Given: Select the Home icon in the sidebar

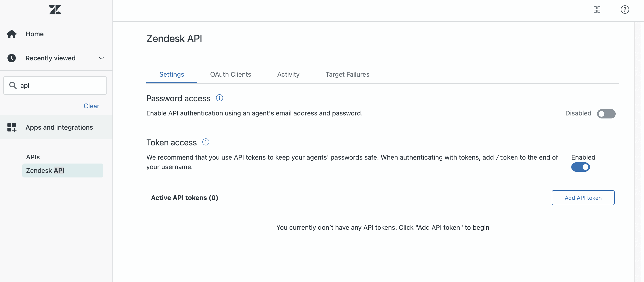Looking at the screenshot, I should coord(12,34).
